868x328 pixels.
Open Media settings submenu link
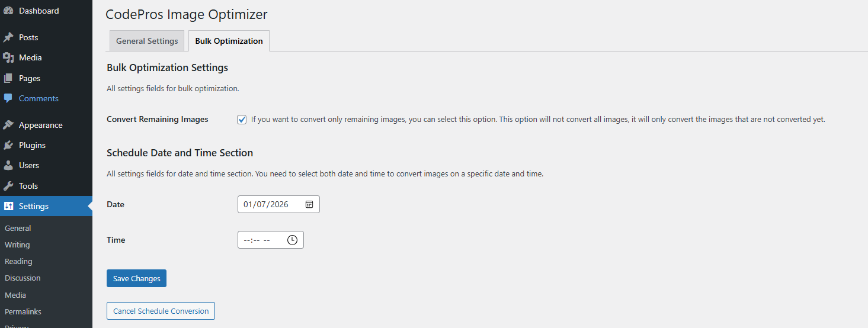(15, 295)
